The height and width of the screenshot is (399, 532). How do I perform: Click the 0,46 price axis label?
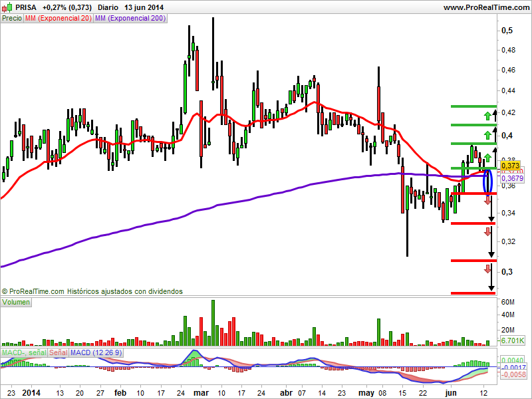coord(508,70)
